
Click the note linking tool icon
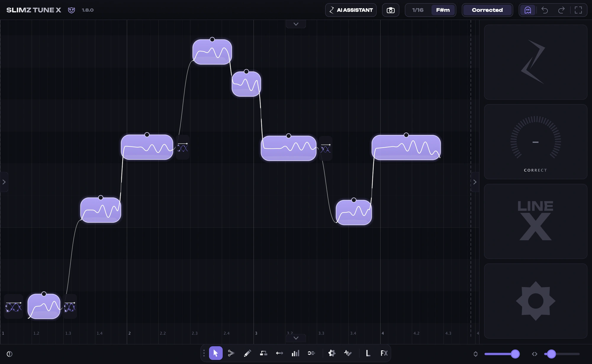point(263,353)
